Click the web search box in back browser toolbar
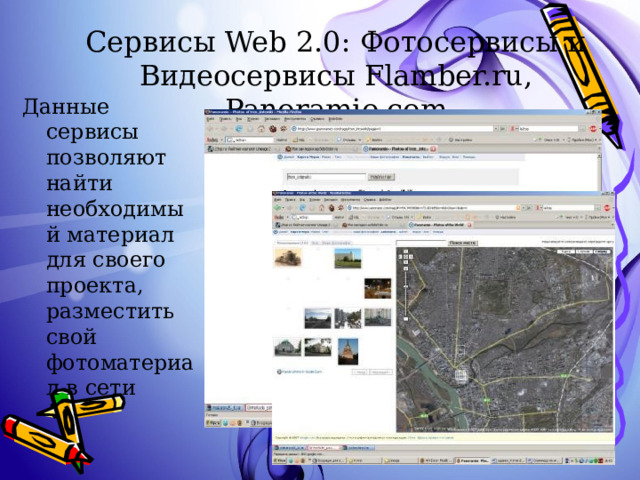 tap(548, 129)
